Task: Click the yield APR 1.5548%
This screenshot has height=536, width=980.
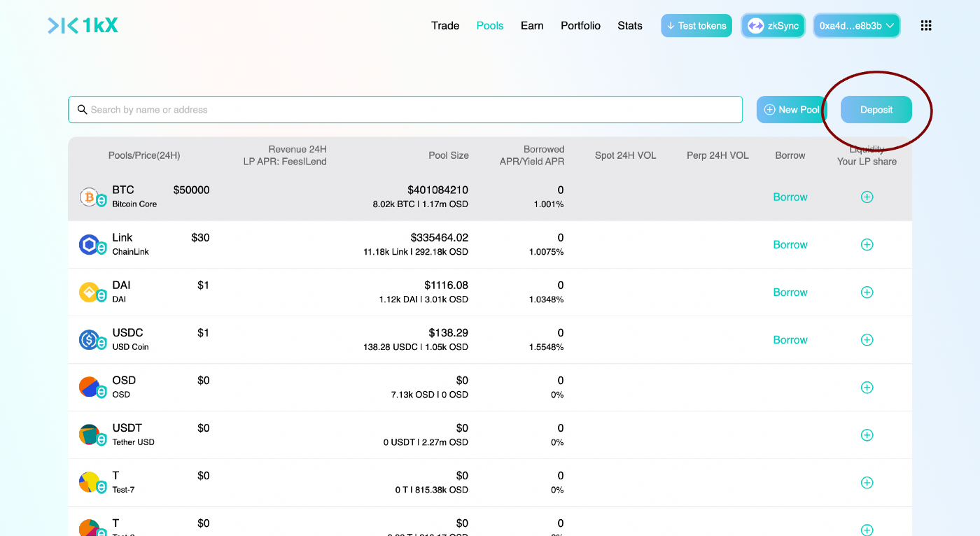Action: 547,347
